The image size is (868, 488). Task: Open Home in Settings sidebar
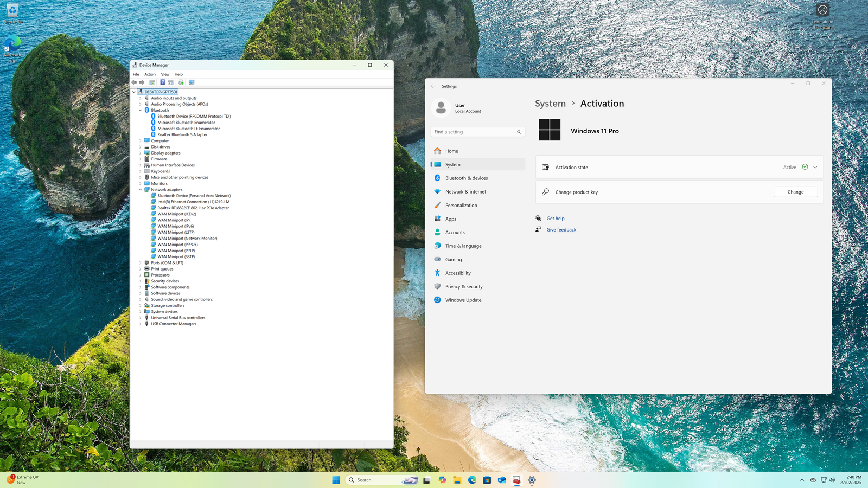[478, 151]
